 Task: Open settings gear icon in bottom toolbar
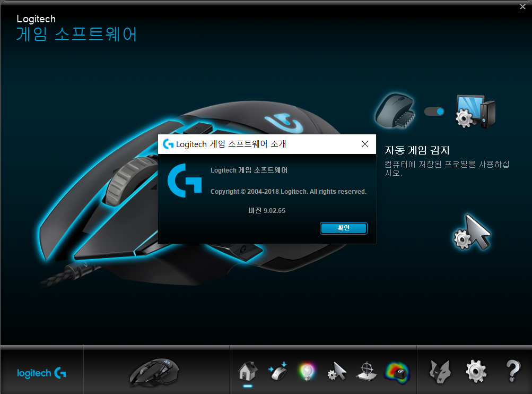click(x=476, y=371)
